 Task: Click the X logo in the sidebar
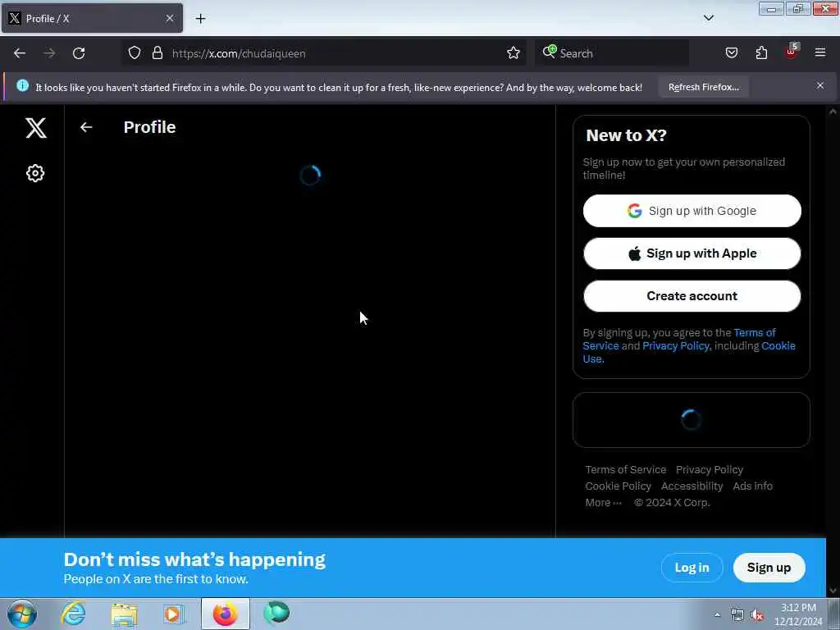36,127
